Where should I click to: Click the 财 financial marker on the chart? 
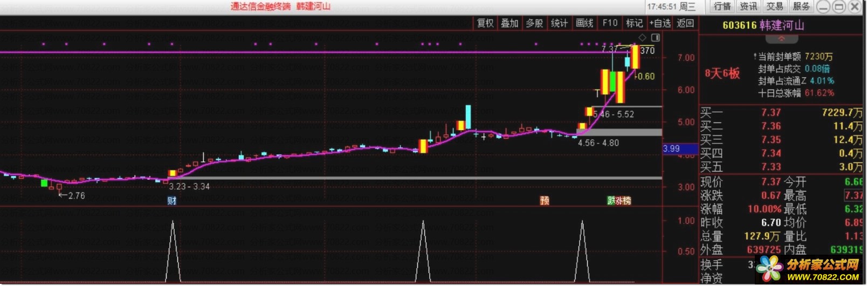[171, 201]
